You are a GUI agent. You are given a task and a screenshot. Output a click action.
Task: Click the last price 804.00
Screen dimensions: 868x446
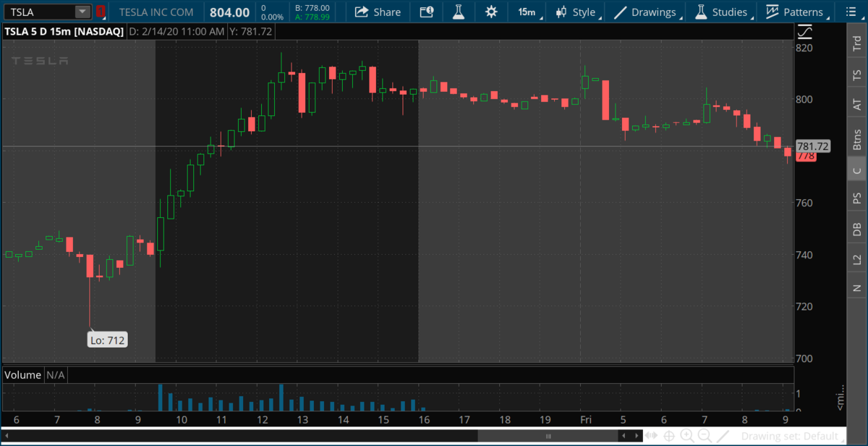(229, 12)
